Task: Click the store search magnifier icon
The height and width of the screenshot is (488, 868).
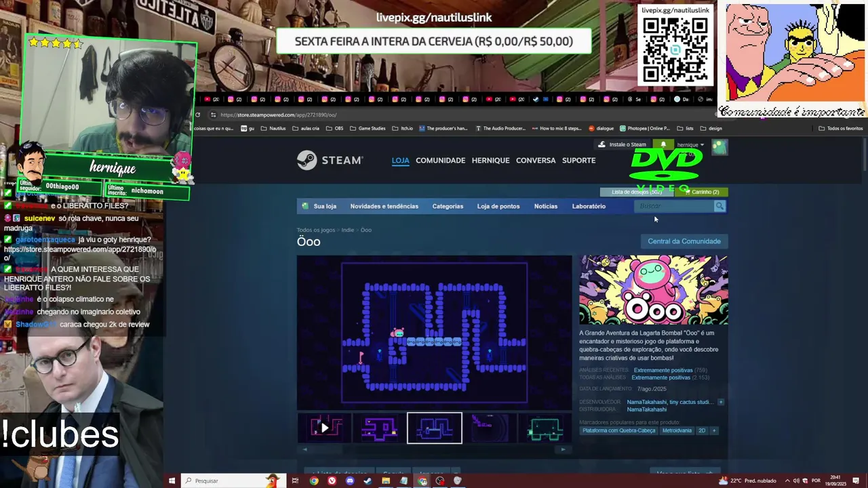Action: point(719,206)
